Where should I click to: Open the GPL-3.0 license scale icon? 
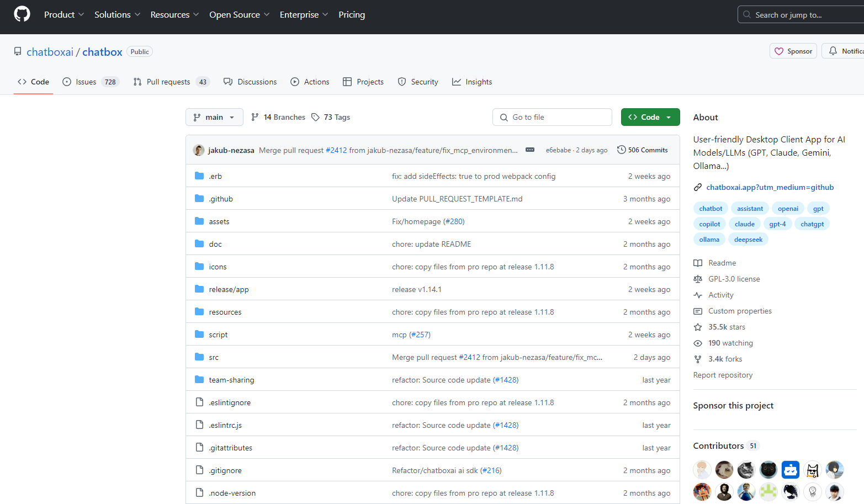tap(698, 279)
